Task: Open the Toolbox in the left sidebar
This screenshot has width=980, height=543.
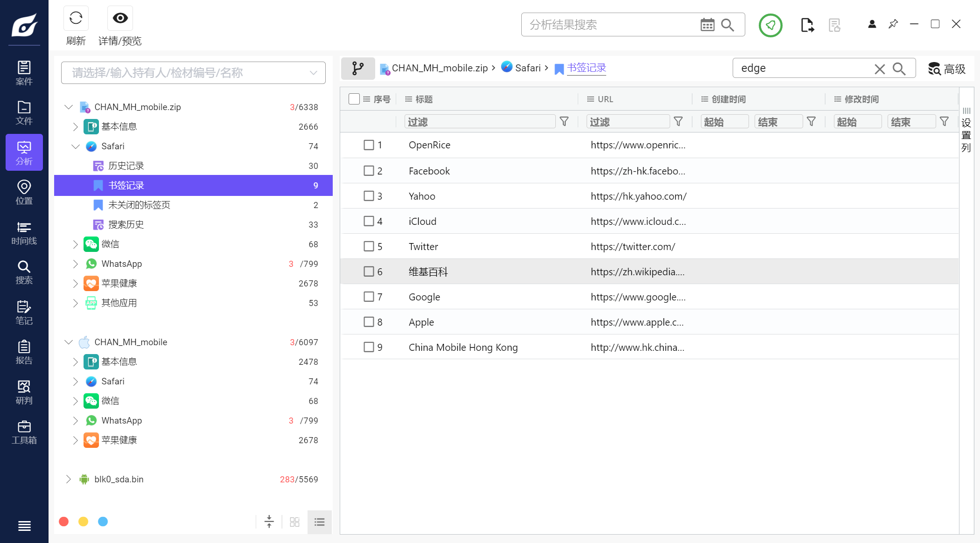Action: pyautogui.click(x=24, y=432)
